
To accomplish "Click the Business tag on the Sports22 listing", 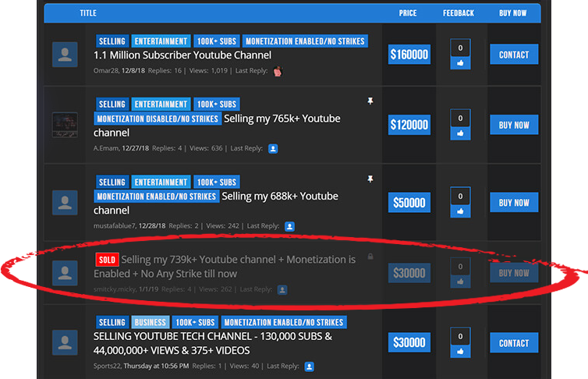I will [151, 322].
